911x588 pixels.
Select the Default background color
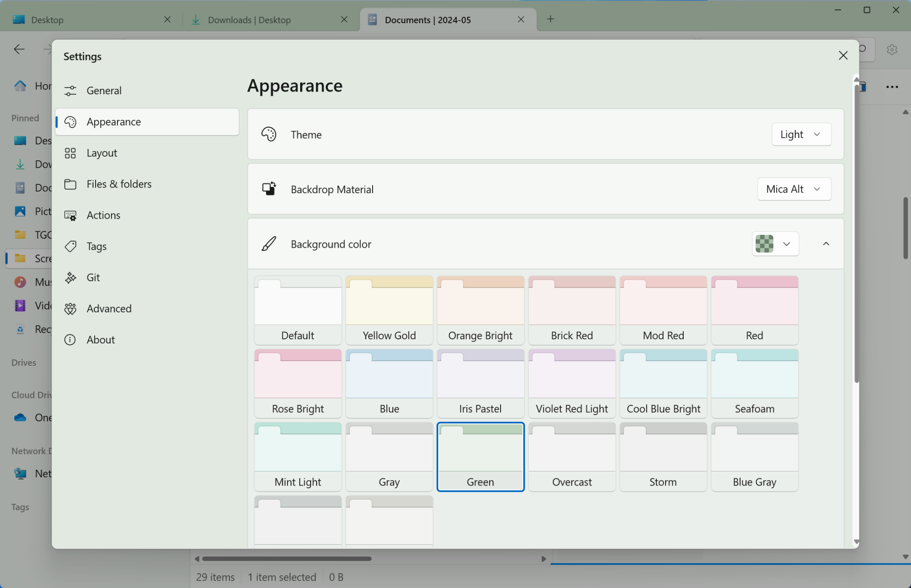(x=298, y=310)
